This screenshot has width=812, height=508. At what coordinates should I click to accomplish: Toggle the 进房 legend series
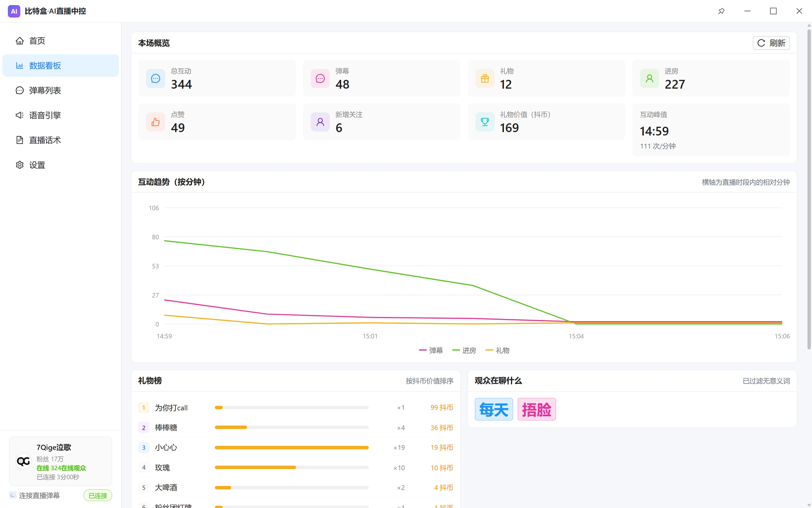[464, 350]
